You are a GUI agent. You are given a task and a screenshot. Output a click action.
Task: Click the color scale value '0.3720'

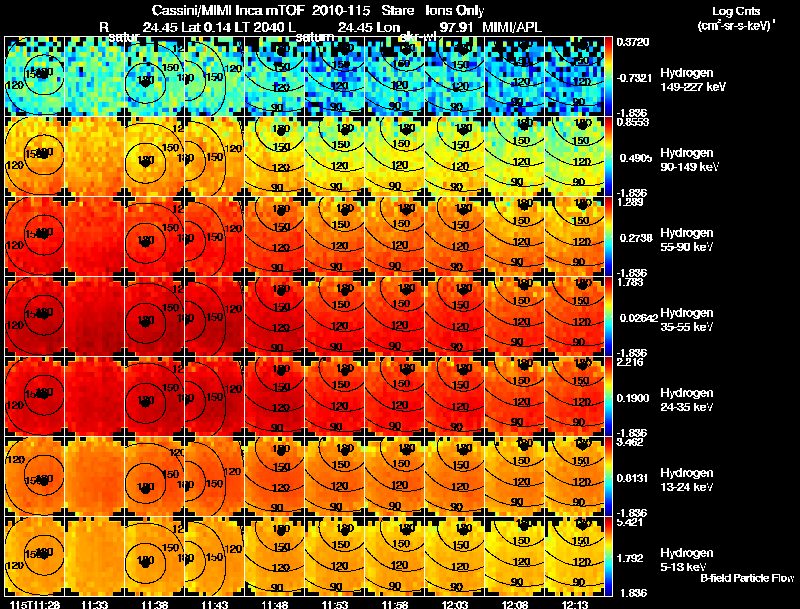tap(633, 42)
